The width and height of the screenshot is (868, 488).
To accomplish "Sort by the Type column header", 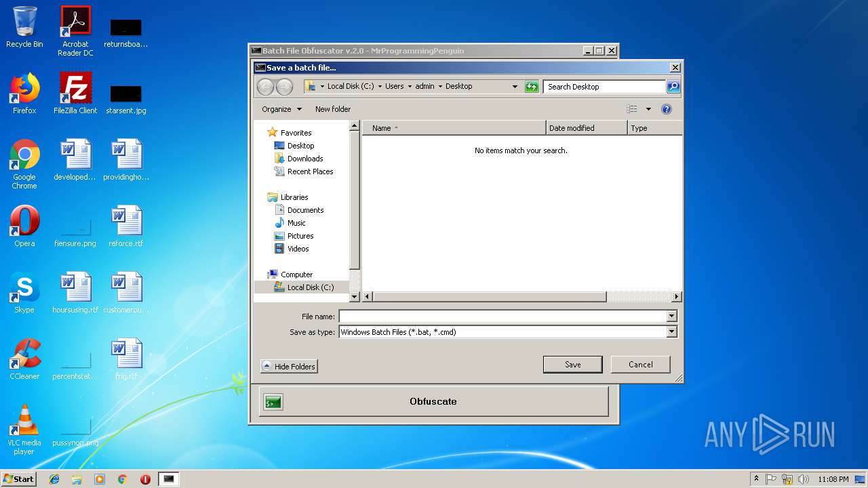I will [x=654, y=128].
